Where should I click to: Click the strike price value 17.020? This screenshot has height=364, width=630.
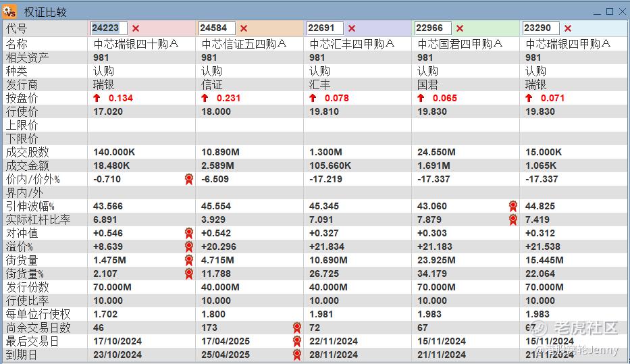pos(108,111)
